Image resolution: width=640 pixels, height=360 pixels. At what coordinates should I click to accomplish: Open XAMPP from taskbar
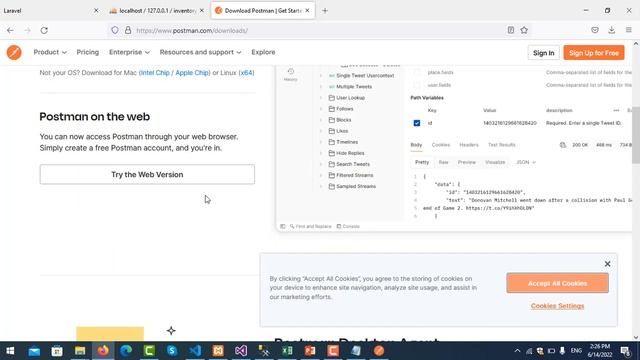tap(218, 351)
